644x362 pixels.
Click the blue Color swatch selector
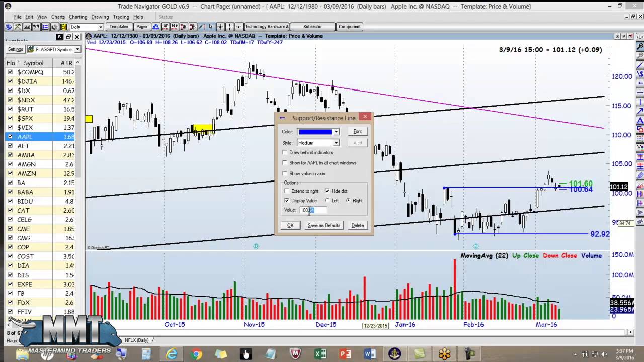pyautogui.click(x=317, y=132)
